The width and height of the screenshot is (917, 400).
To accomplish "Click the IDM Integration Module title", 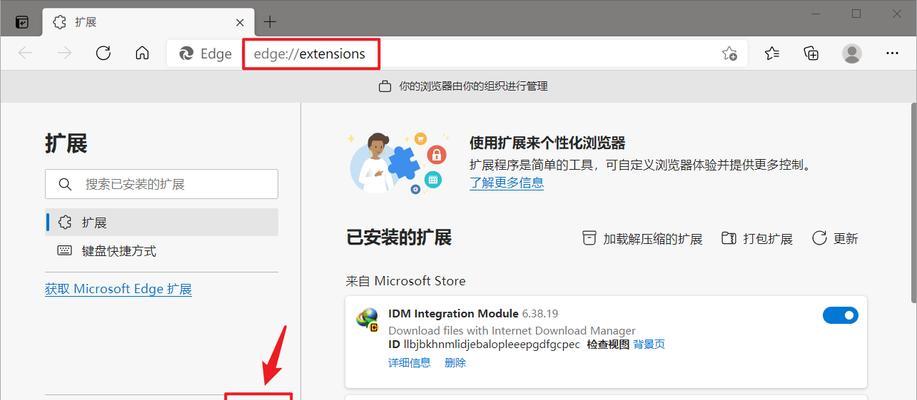I will pyautogui.click(x=453, y=313).
